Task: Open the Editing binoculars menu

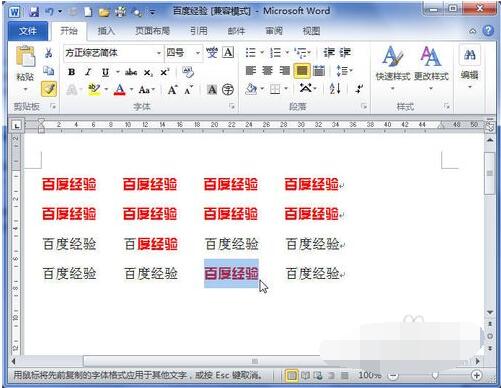Action: click(470, 67)
